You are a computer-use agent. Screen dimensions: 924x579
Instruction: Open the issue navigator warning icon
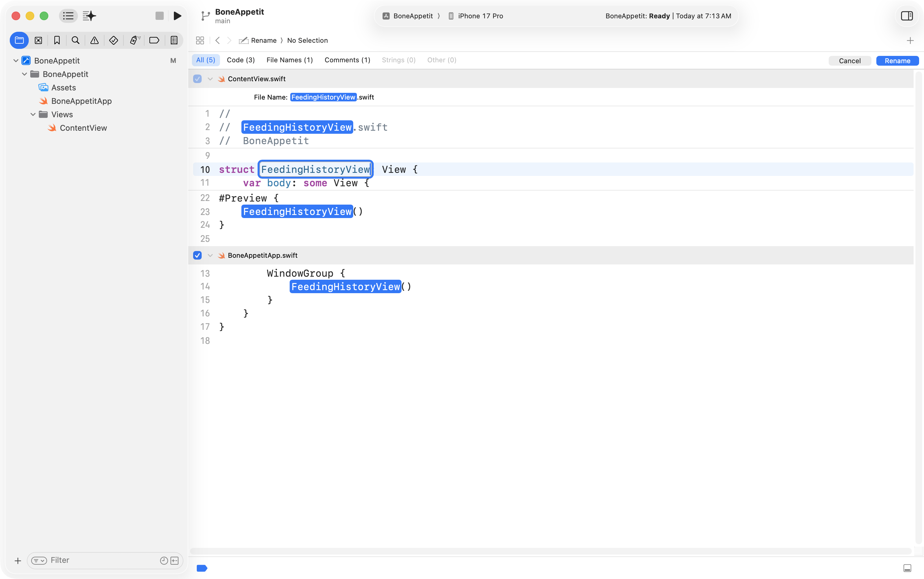[x=94, y=40]
